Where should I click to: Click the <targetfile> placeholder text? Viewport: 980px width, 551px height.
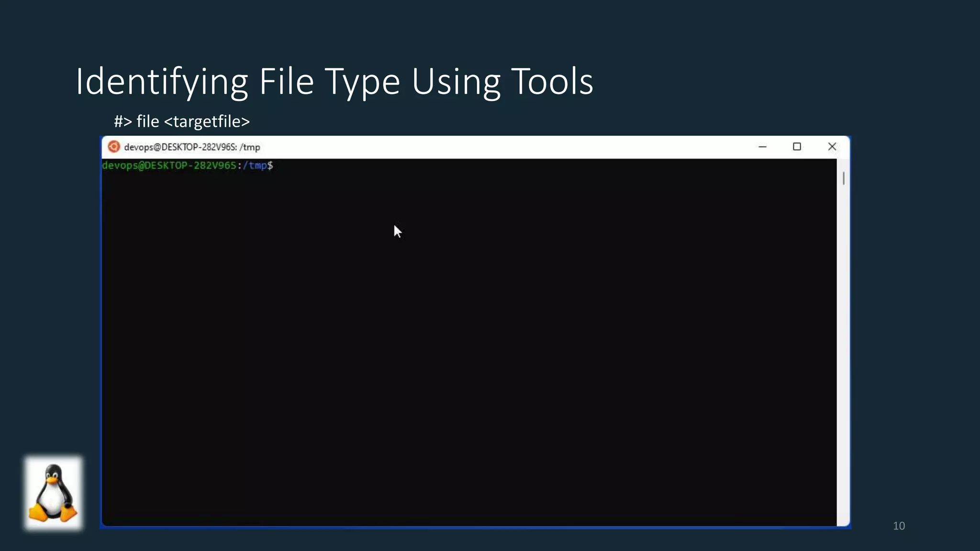coord(207,121)
